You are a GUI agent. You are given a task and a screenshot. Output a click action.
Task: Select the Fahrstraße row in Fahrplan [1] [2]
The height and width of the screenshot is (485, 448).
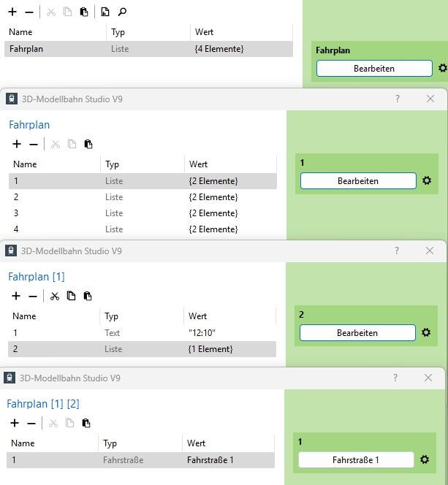(140, 460)
